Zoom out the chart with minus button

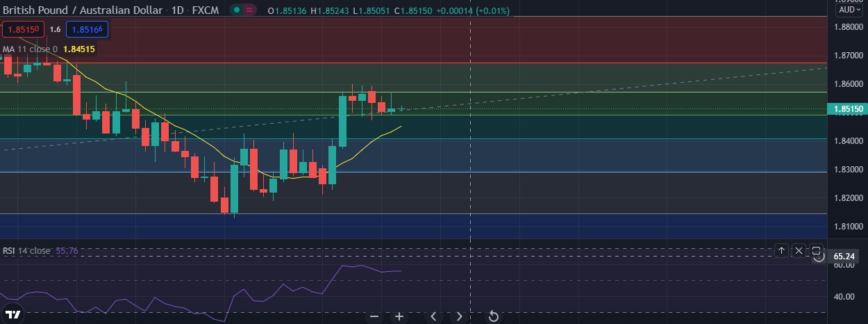click(374, 316)
